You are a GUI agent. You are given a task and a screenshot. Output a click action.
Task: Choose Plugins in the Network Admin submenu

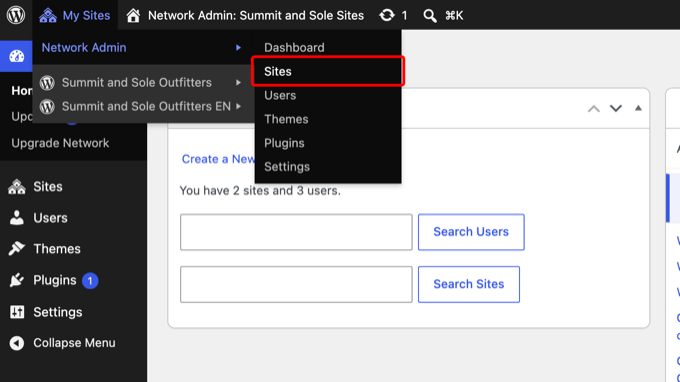284,143
